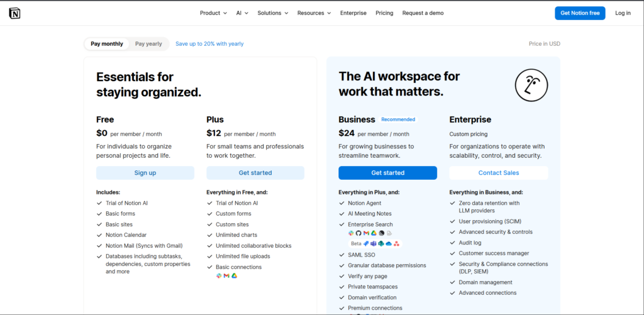Click the Notion AI face illustration
644x315 pixels.
point(531,86)
